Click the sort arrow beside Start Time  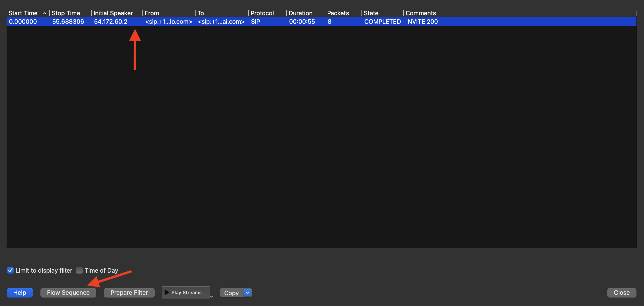pyautogui.click(x=44, y=13)
